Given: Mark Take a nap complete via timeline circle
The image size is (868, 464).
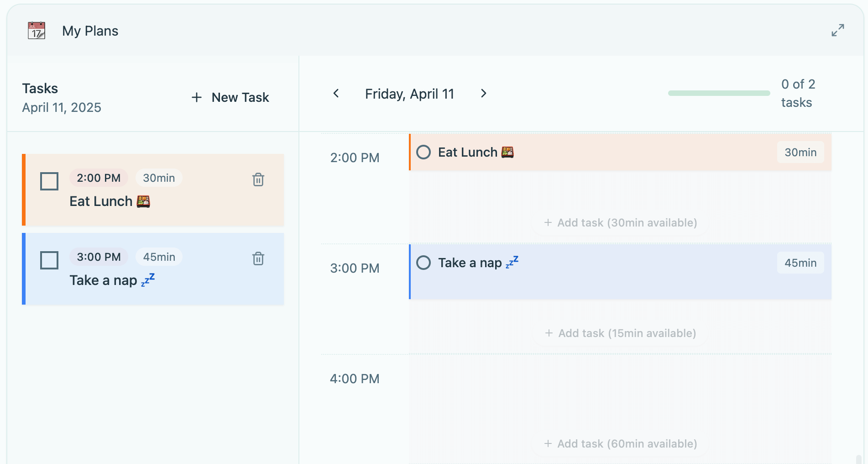Looking at the screenshot, I should tap(424, 263).
